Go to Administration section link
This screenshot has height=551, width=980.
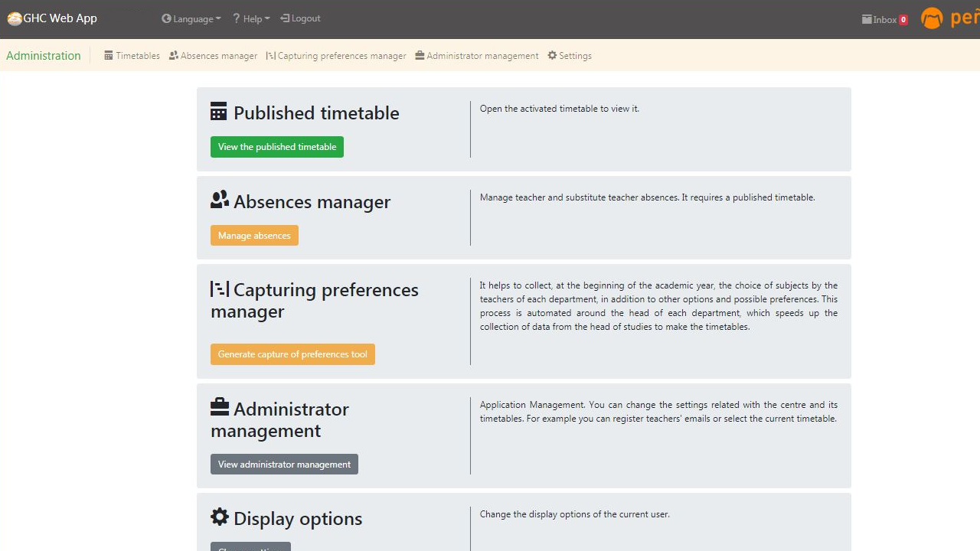pos(44,55)
